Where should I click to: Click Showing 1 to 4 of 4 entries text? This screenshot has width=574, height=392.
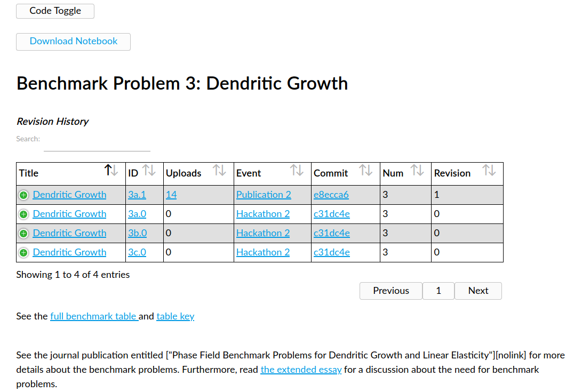click(73, 275)
